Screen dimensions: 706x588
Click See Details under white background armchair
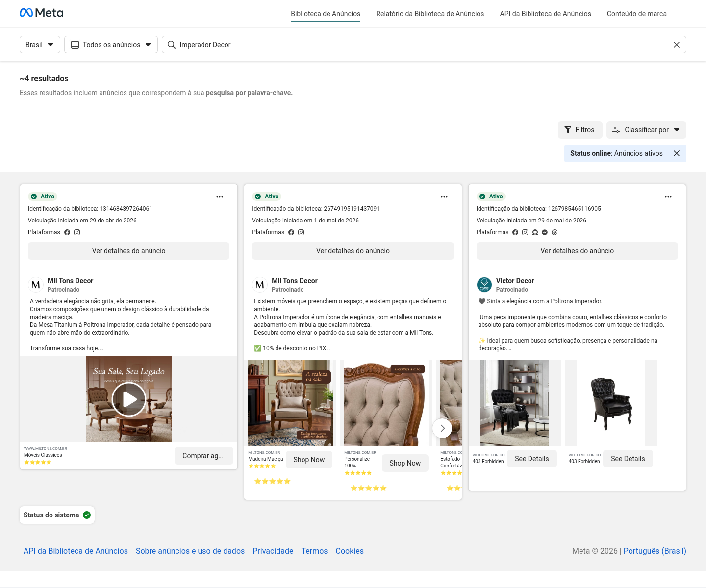coord(628,459)
